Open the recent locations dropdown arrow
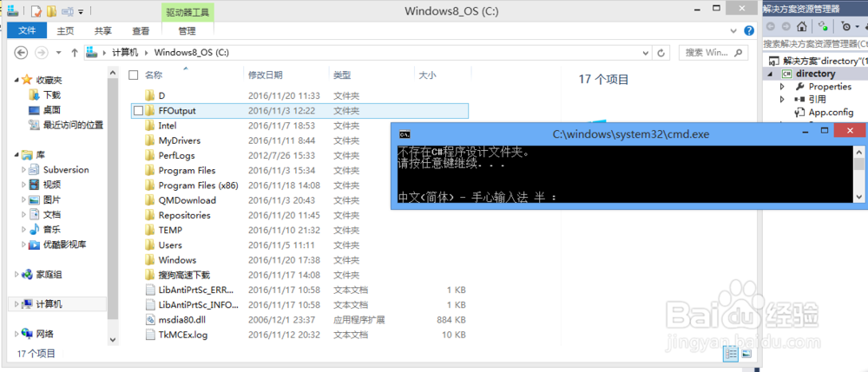The height and width of the screenshot is (372, 868). point(59,53)
